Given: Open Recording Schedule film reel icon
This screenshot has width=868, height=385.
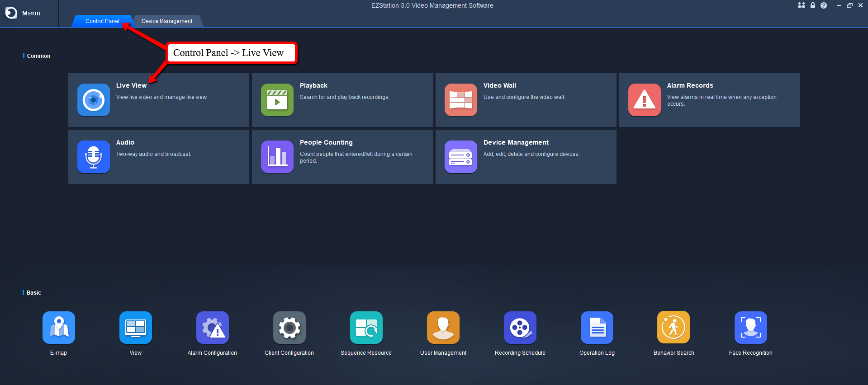Looking at the screenshot, I should (x=520, y=328).
